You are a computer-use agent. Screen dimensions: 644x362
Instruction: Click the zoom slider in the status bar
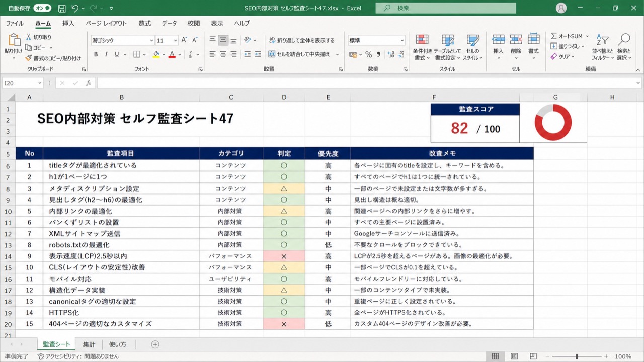[x=576, y=356]
